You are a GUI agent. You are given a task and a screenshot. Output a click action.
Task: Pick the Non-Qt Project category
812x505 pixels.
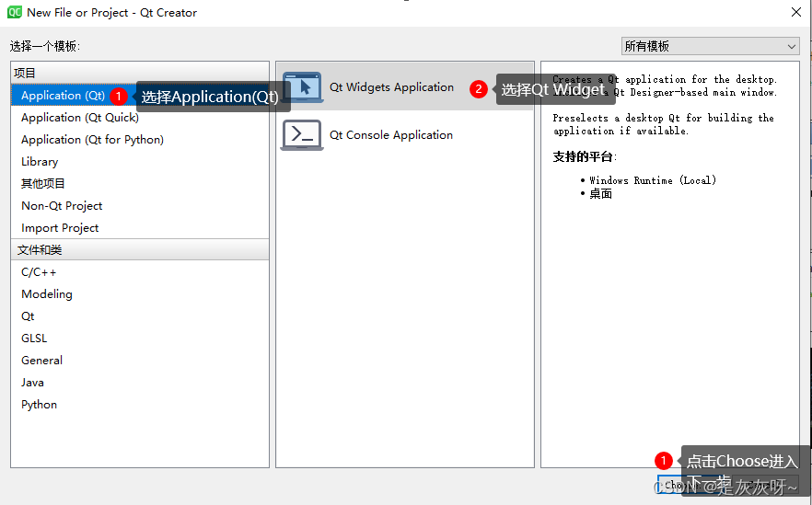click(62, 206)
